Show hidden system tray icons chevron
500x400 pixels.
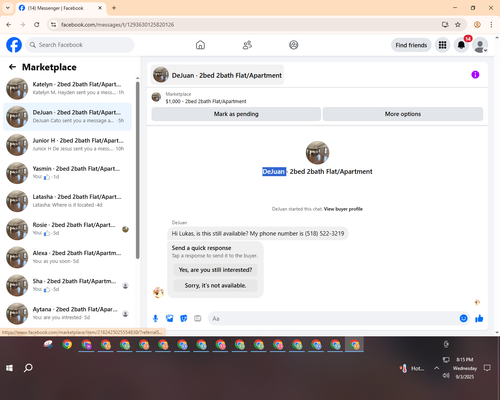point(436,368)
